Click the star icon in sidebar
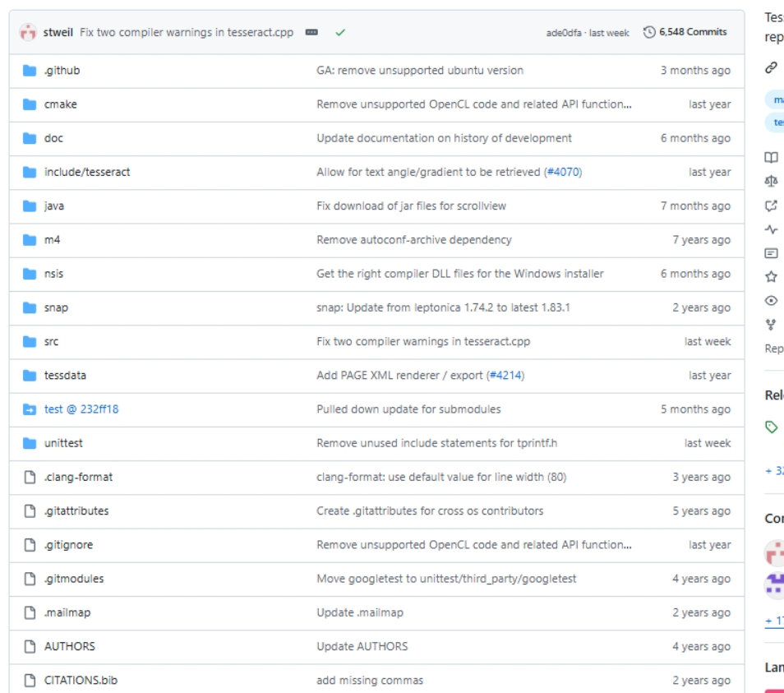784x693 pixels. (x=771, y=277)
